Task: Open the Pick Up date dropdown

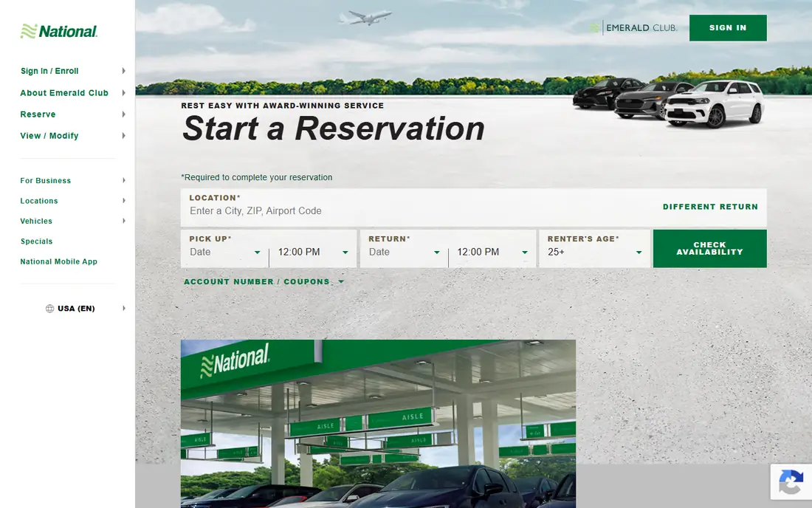Action: pos(224,253)
